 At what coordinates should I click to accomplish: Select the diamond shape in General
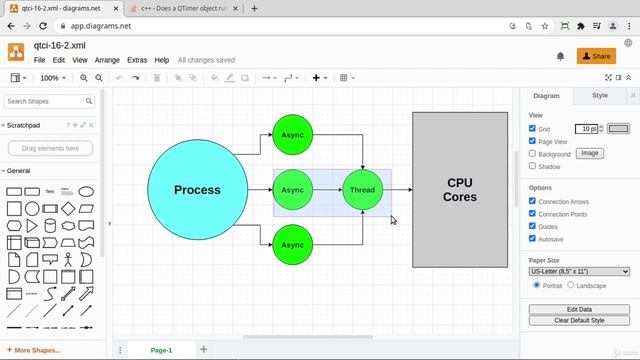68,209
